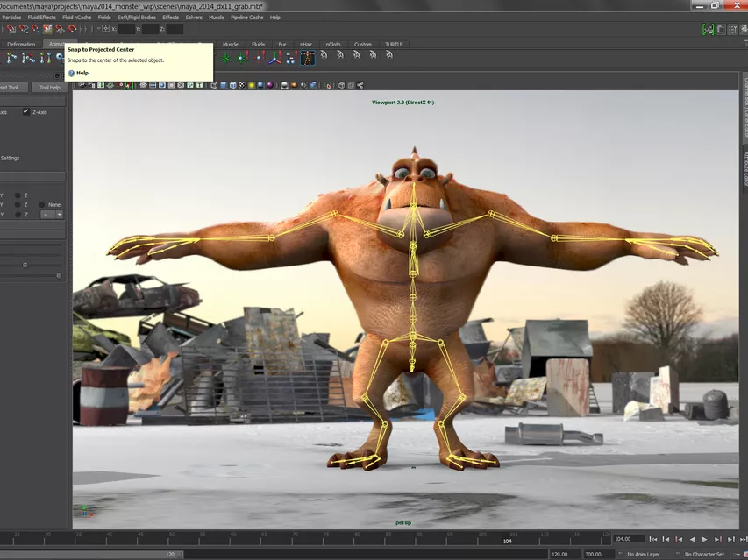Click the time range slider bar
This screenshot has height=560, width=748.
90,554
